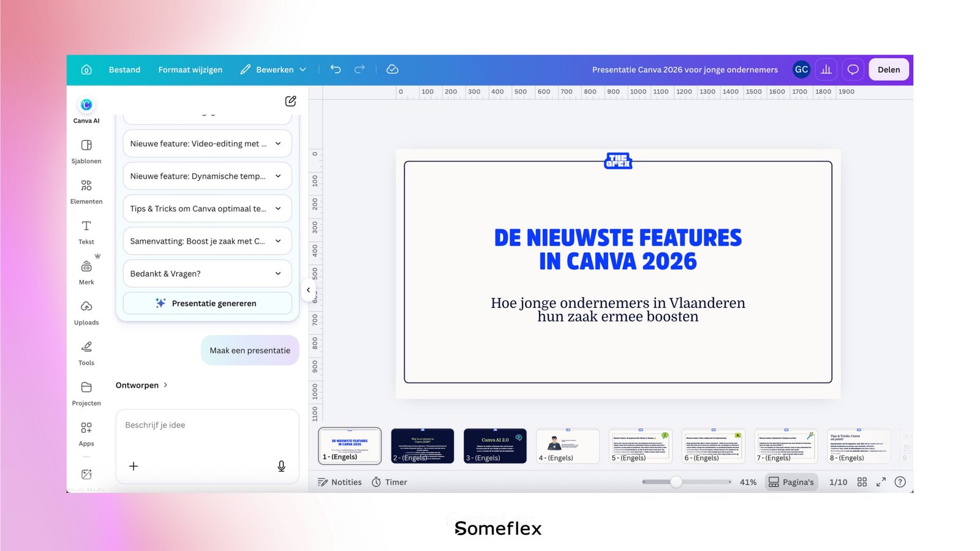The image size is (980, 551).
Task: Select slide thumbnail 4 - (Engels)
Action: (x=568, y=446)
